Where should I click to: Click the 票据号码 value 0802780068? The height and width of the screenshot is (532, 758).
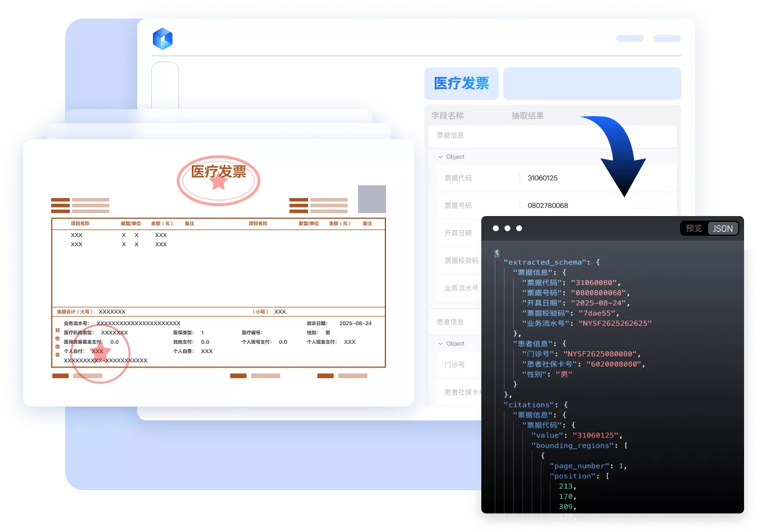tap(548, 206)
